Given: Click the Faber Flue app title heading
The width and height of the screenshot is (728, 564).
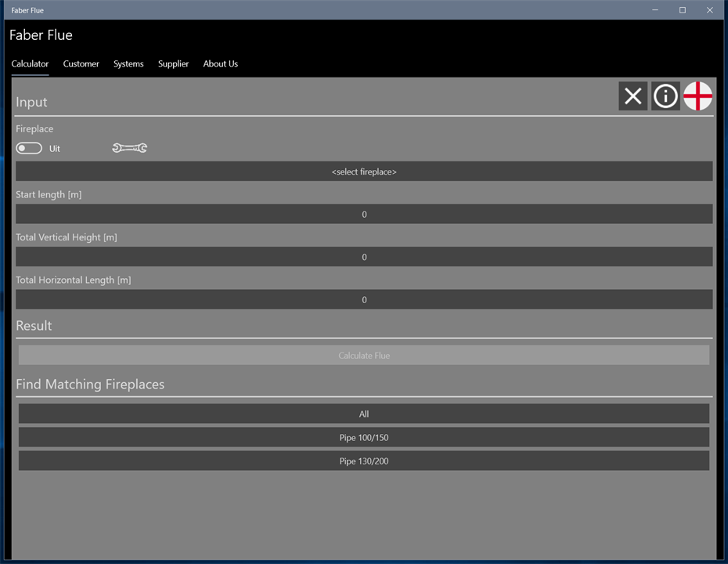Looking at the screenshot, I should coord(41,35).
